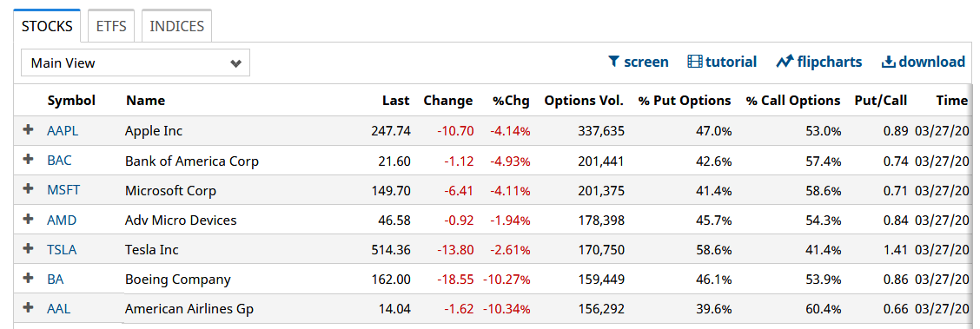Sort by Options Vol. column header
The width and height of the screenshot is (980, 329).
click(584, 101)
